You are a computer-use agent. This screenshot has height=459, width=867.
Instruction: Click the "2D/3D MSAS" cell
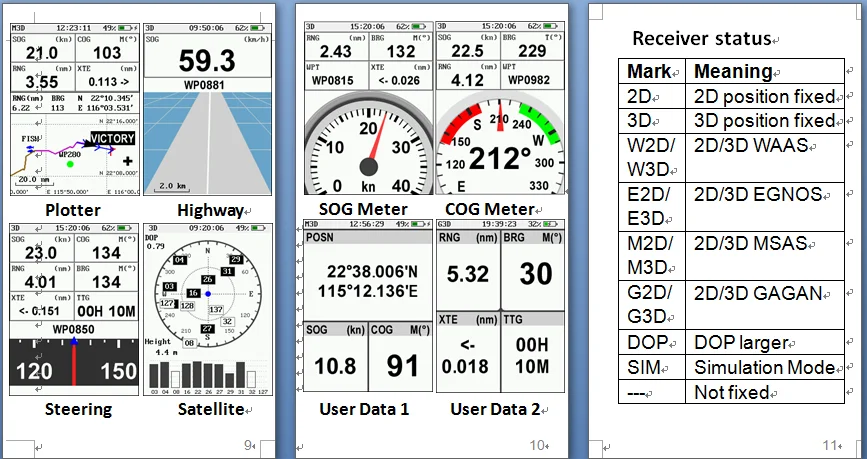[765, 255]
